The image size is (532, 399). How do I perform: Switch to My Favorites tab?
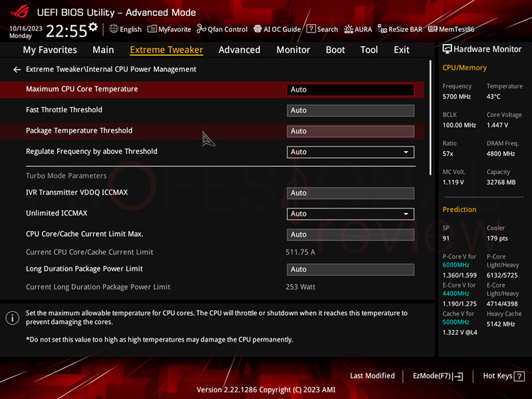click(x=50, y=50)
